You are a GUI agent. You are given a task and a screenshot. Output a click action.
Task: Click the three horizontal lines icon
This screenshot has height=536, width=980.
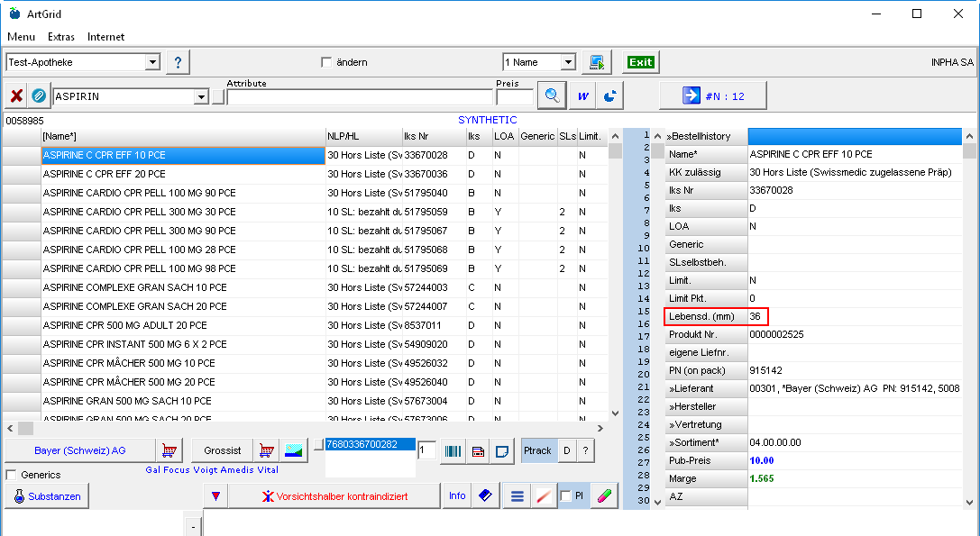pos(517,496)
